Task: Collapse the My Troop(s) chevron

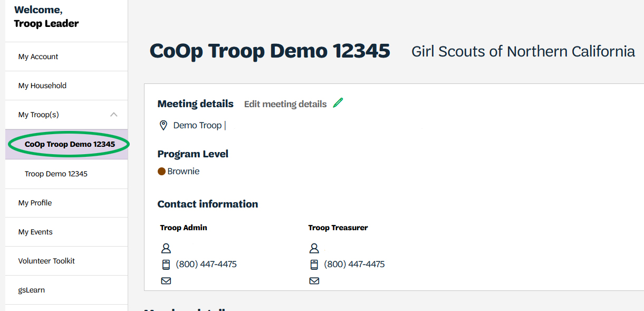Action: pos(113,115)
